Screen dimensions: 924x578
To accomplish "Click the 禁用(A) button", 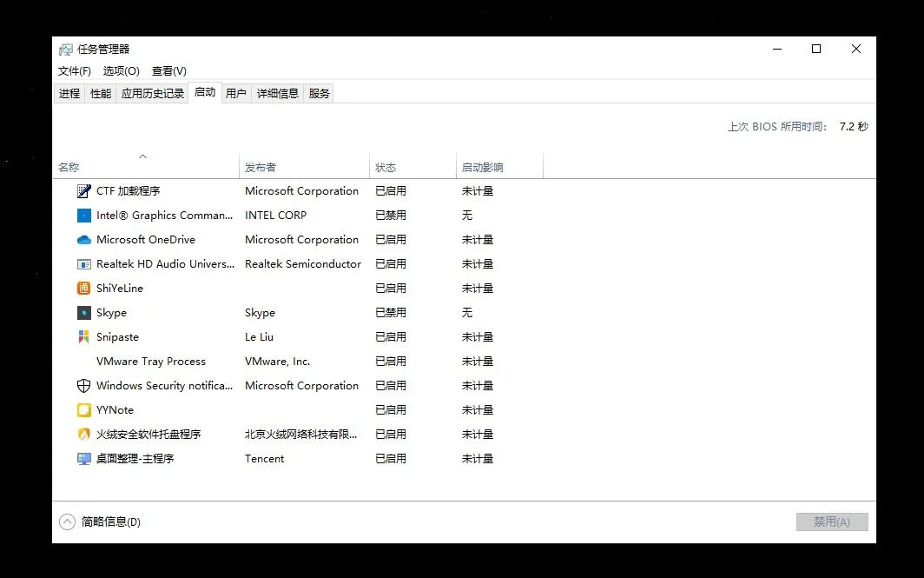I will (832, 522).
